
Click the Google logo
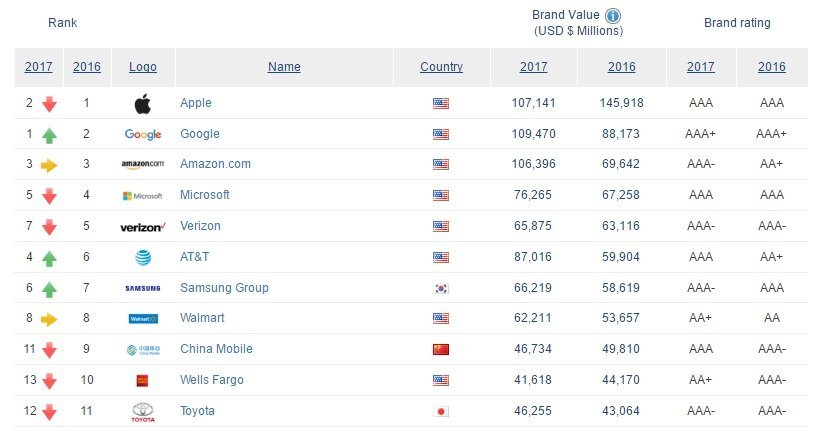[x=142, y=134]
